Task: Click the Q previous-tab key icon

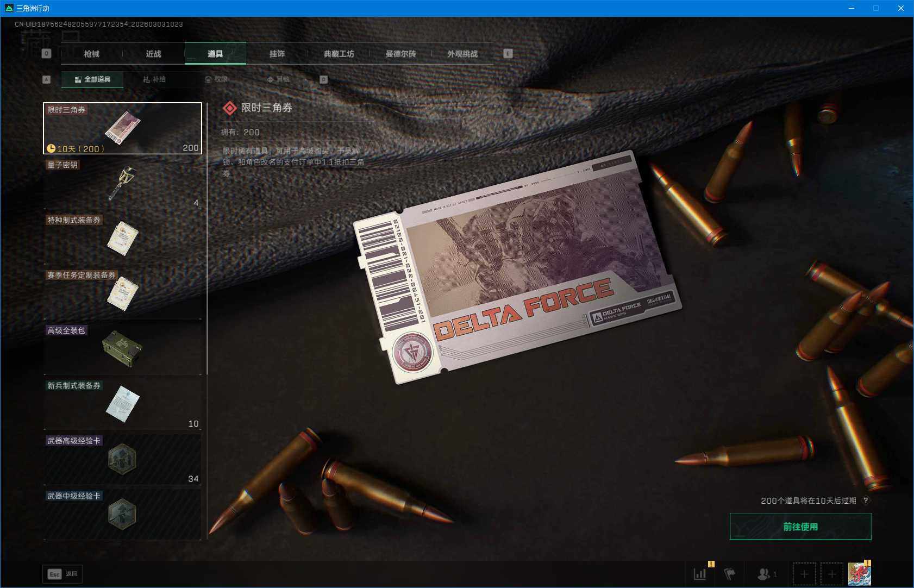Action: (47, 54)
